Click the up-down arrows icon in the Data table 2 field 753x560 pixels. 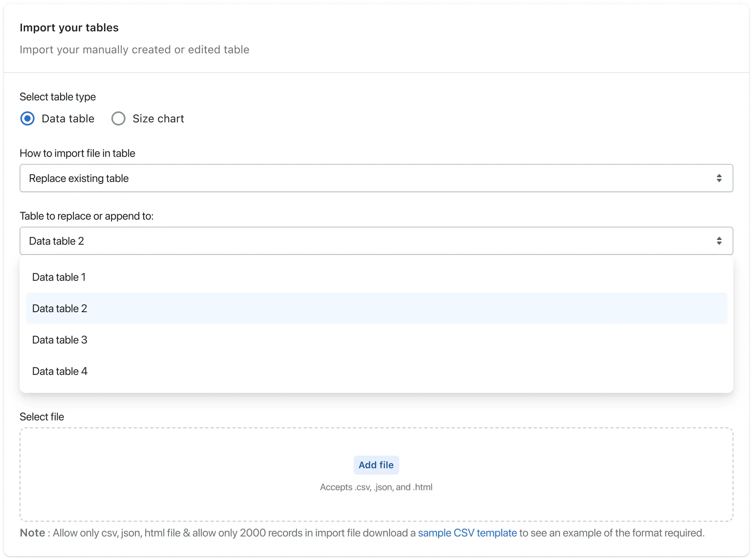click(x=719, y=241)
